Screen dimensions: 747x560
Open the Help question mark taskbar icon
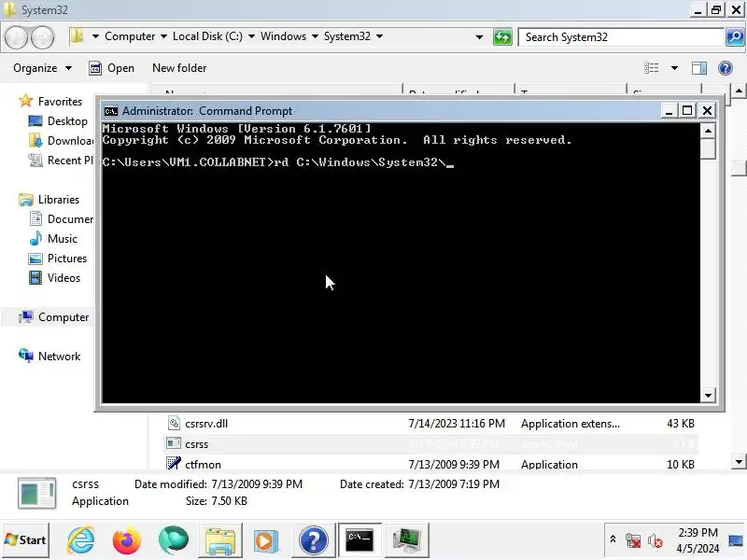(x=313, y=540)
